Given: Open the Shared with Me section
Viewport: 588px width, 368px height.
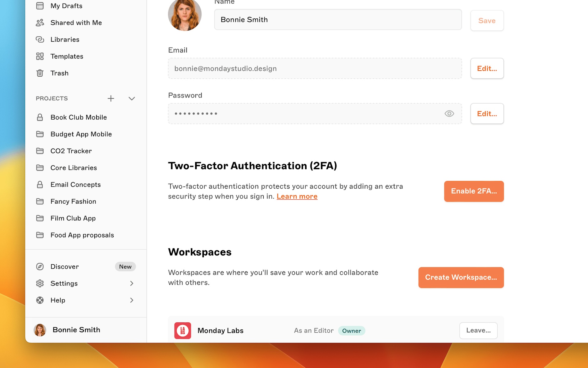Looking at the screenshot, I should point(76,22).
